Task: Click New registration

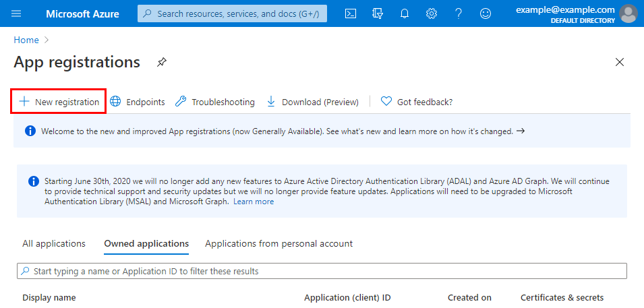Action: click(x=59, y=102)
